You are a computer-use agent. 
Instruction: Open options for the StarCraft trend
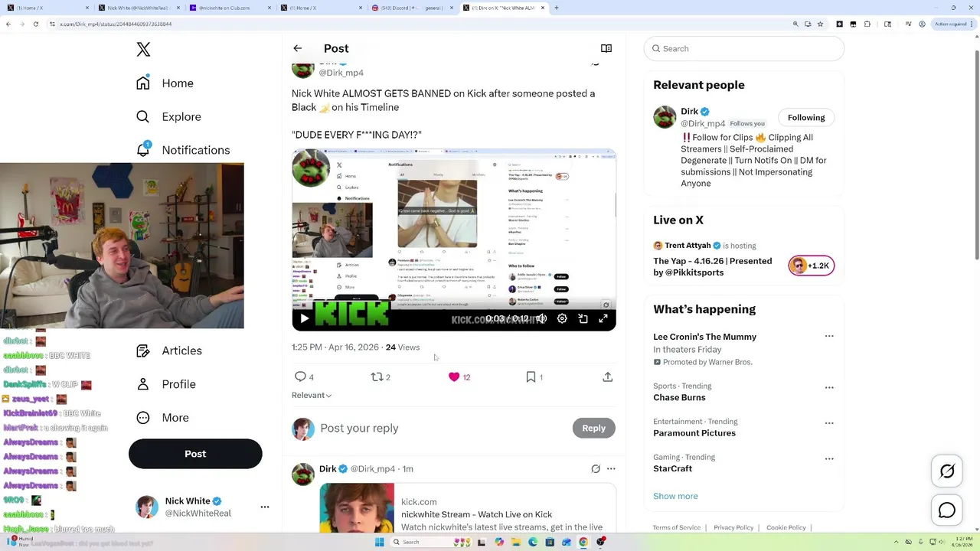point(829,458)
